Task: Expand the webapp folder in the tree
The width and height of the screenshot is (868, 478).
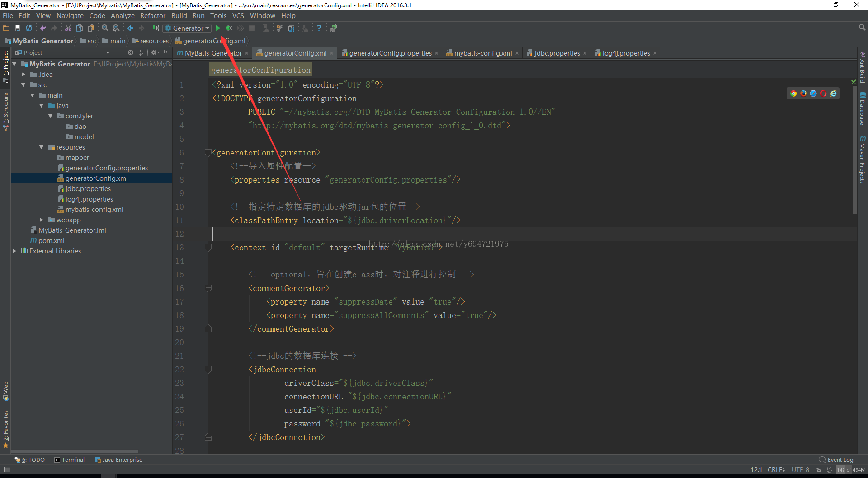Action: pos(42,220)
